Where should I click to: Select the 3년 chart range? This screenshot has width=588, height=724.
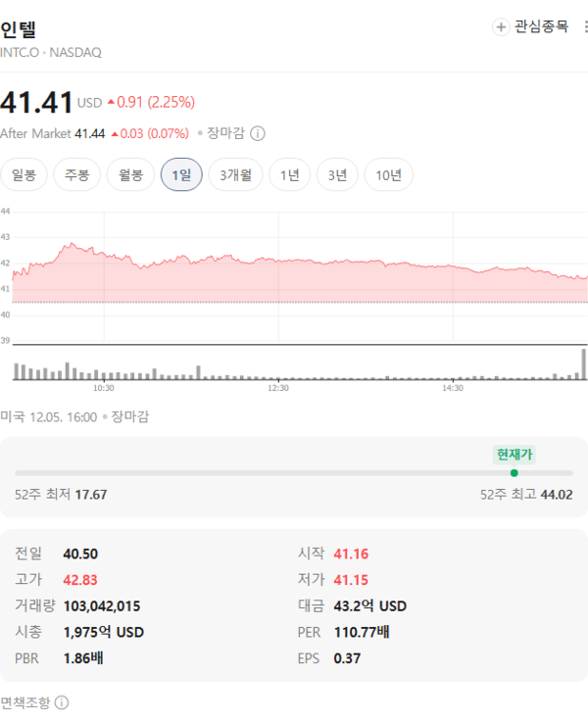[337, 174]
